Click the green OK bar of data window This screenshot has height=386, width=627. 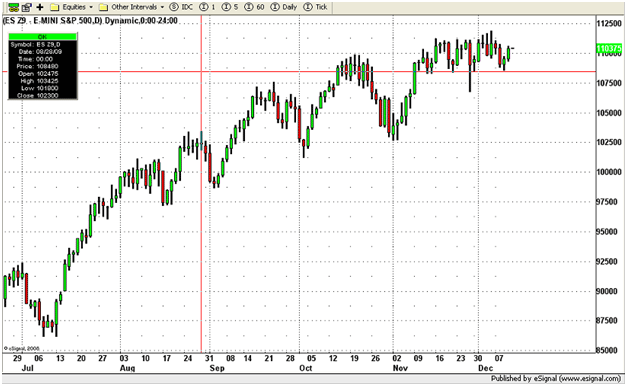[x=42, y=37]
